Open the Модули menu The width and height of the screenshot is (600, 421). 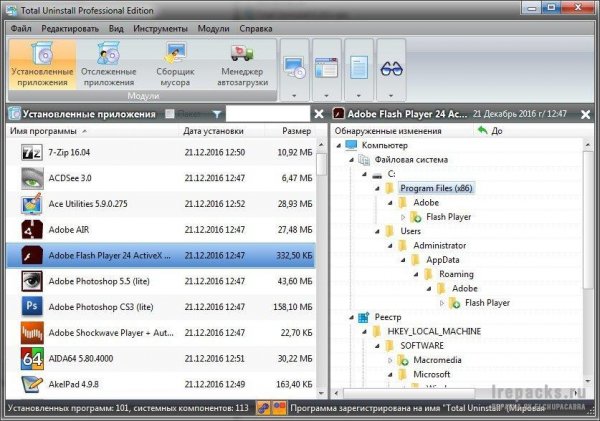click(213, 29)
